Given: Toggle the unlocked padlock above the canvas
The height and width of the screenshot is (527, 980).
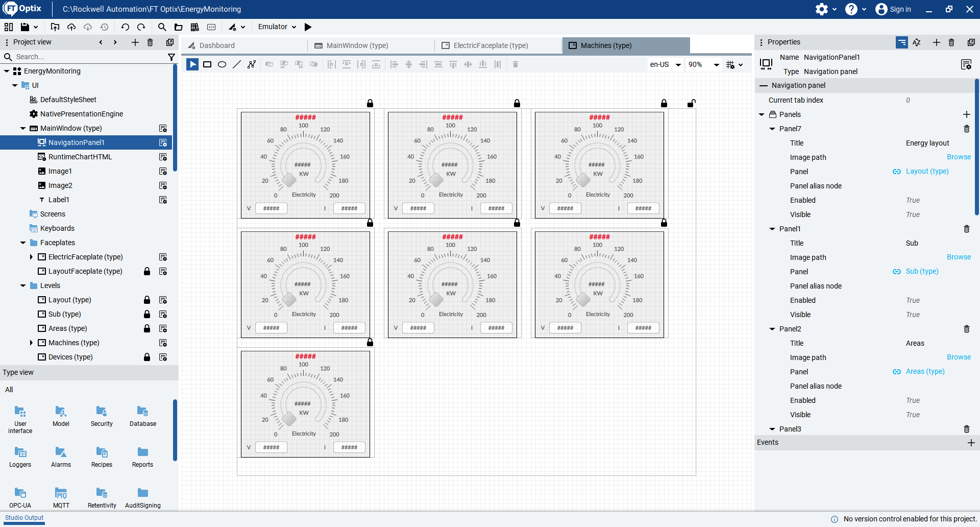Looking at the screenshot, I should pyautogui.click(x=691, y=103).
